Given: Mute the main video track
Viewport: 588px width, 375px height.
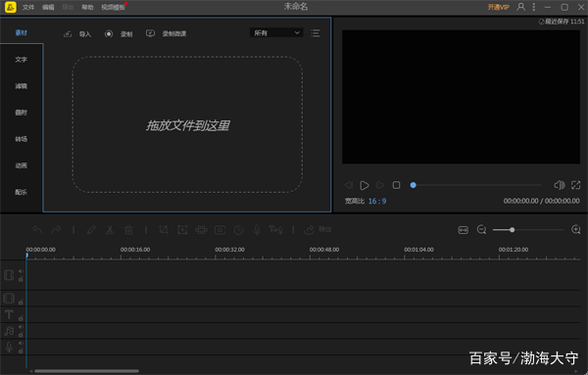Looking at the screenshot, I should click(21, 271).
